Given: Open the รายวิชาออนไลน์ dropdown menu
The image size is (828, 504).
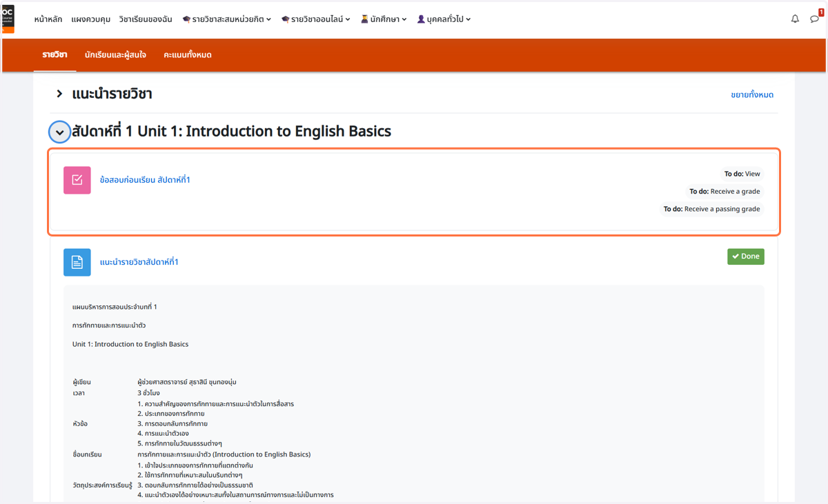Looking at the screenshot, I should [x=316, y=19].
